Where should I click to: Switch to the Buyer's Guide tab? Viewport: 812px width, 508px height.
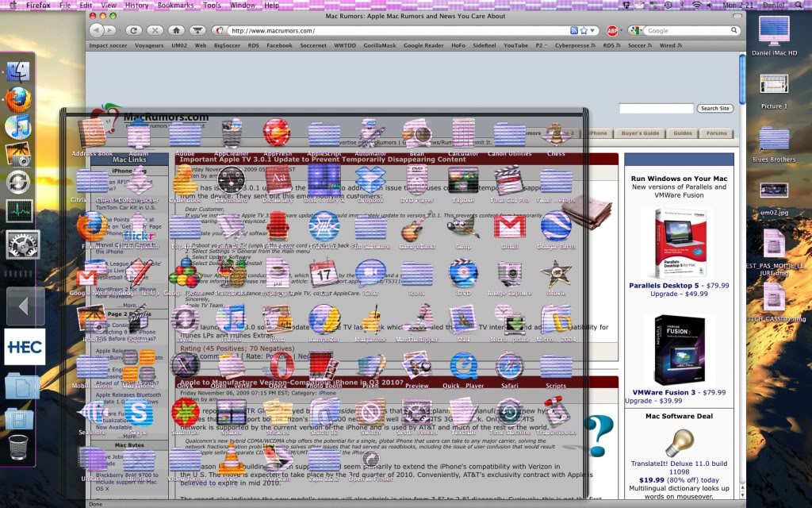pyautogui.click(x=640, y=133)
